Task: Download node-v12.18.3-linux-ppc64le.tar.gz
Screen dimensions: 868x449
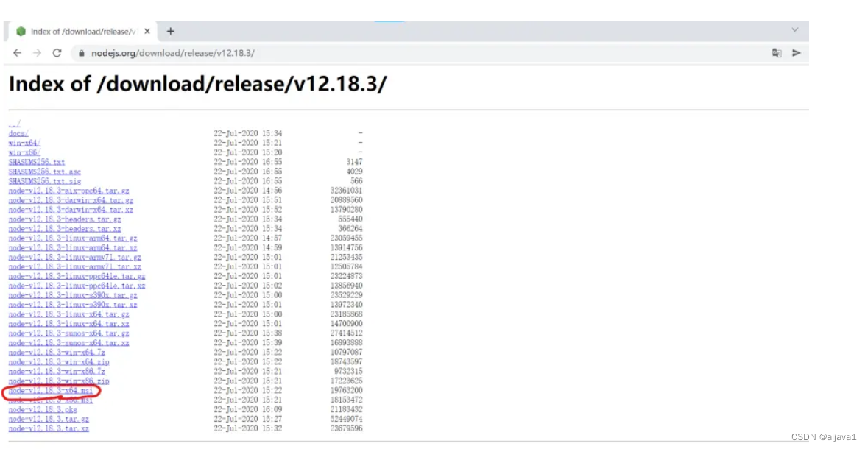Action: point(77,276)
